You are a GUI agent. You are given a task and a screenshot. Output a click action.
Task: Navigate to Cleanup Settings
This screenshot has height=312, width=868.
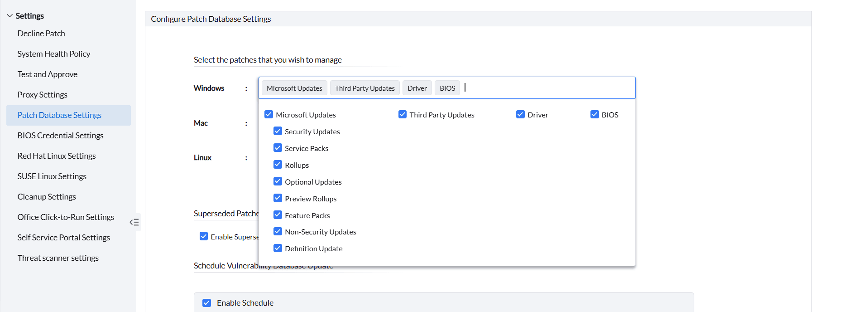47,197
